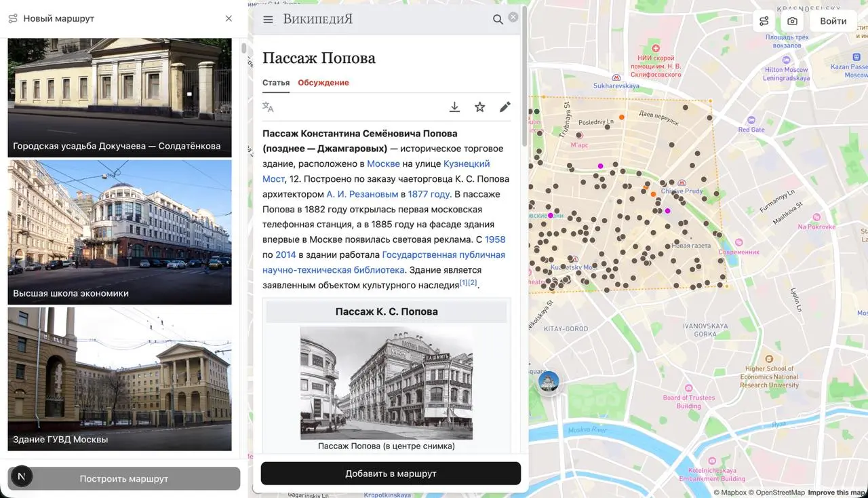Click the Hilton Moscow Leningradskaya hotel icon
This screenshot has width=868, height=498.
787,60
